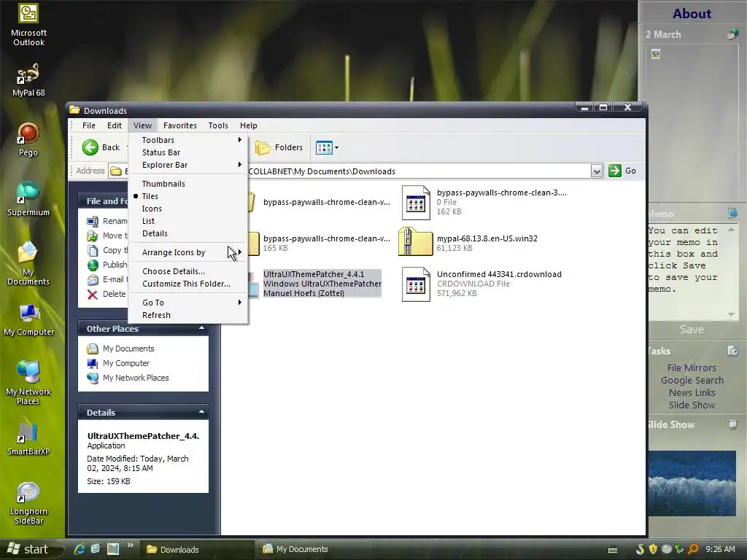Click the security shield tray icon

click(653, 549)
